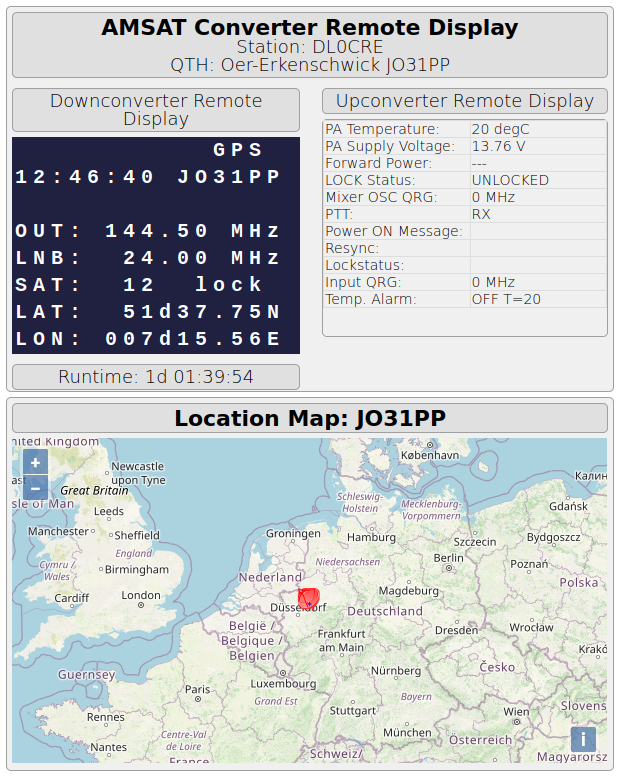This screenshot has height=780, width=621.
Task: Select the PTT status row
Action: point(465,214)
